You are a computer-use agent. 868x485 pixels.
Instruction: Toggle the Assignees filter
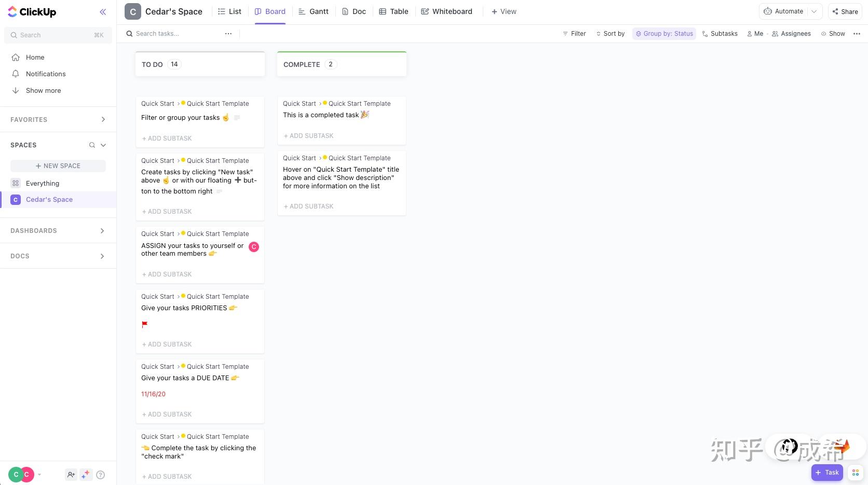[x=791, y=34]
